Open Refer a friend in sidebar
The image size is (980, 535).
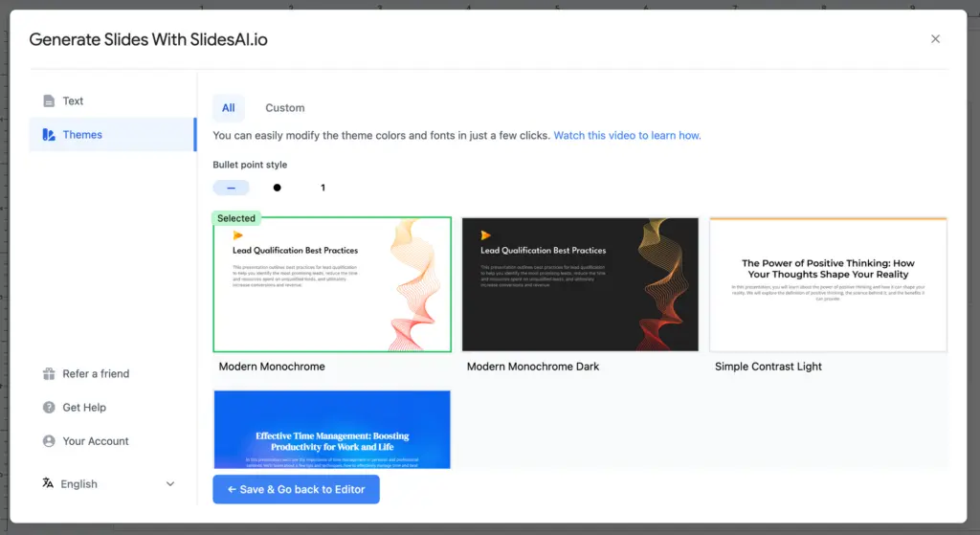[96, 374]
